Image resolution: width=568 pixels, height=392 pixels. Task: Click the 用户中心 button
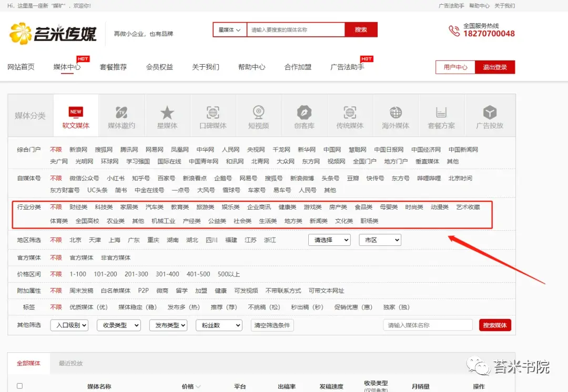tap(455, 67)
